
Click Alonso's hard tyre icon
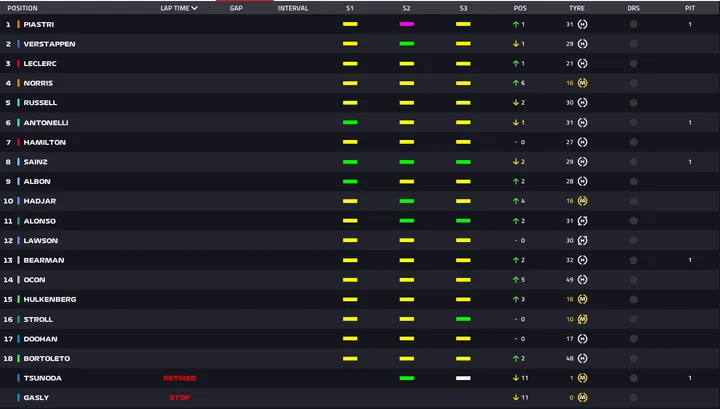(x=582, y=221)
